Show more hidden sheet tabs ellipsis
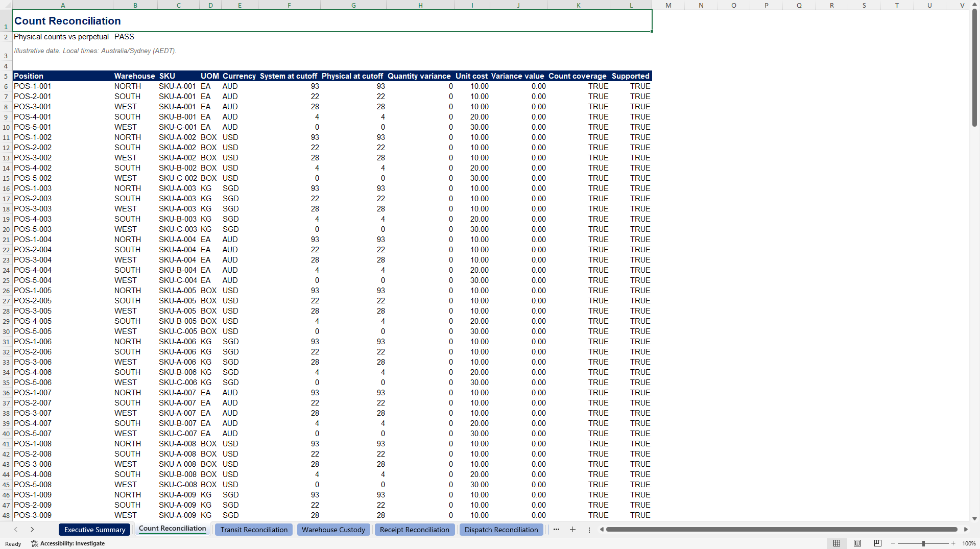Image resolution: width=980 pixels, height=549 pixels. click(556, 530)
